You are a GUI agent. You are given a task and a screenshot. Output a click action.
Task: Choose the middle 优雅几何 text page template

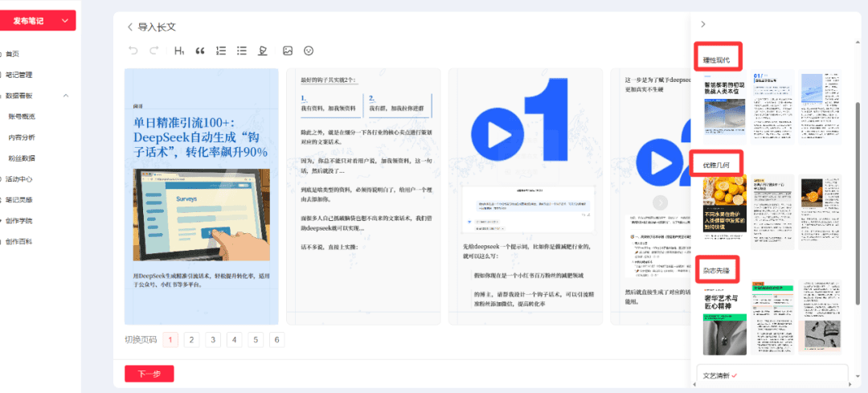tap(772, 211)
